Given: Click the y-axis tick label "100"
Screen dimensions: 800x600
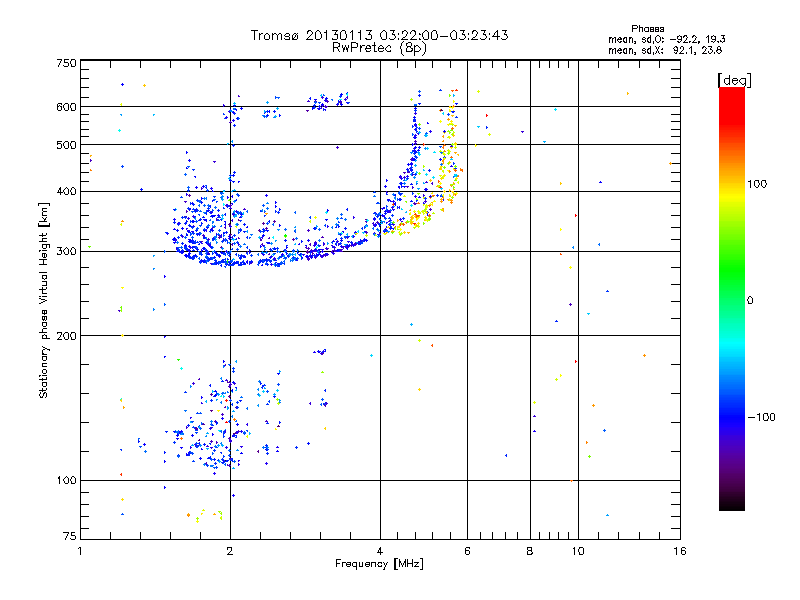Looking at the screenshot, I should (66, 480).
